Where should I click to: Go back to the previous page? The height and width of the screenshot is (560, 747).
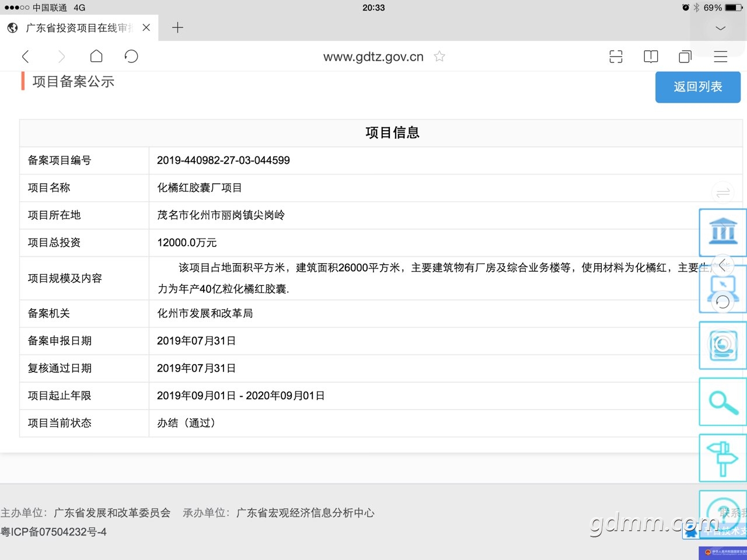click(25, 57)
